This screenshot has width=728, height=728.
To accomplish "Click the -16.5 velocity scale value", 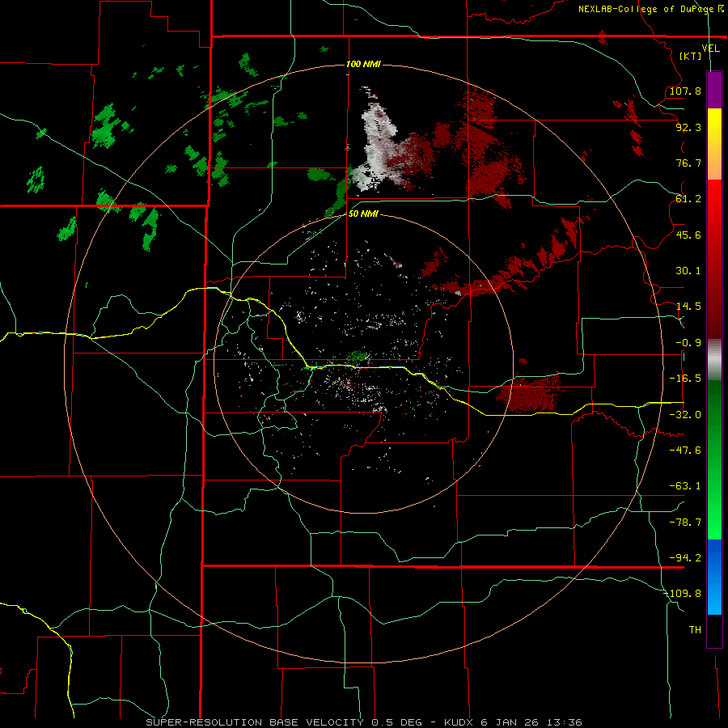I will point(685,379).
